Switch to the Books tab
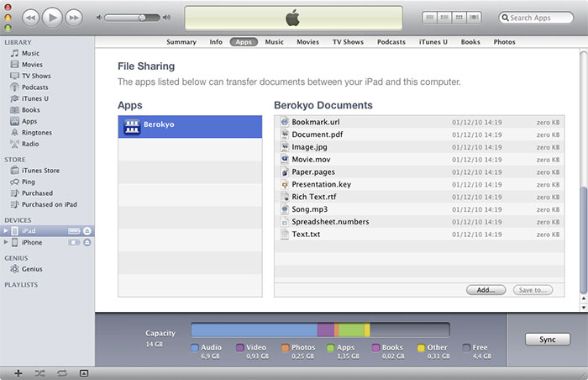The height and width of the screenshot is (380, 588). (470, 42)
